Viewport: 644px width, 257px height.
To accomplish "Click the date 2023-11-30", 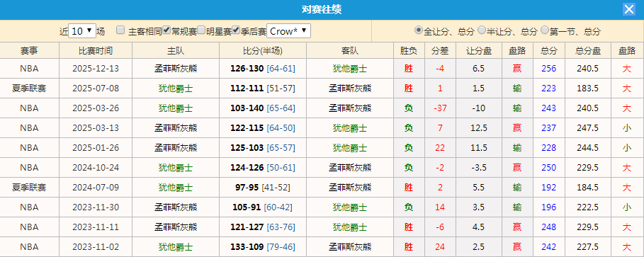I will (96, 207).
